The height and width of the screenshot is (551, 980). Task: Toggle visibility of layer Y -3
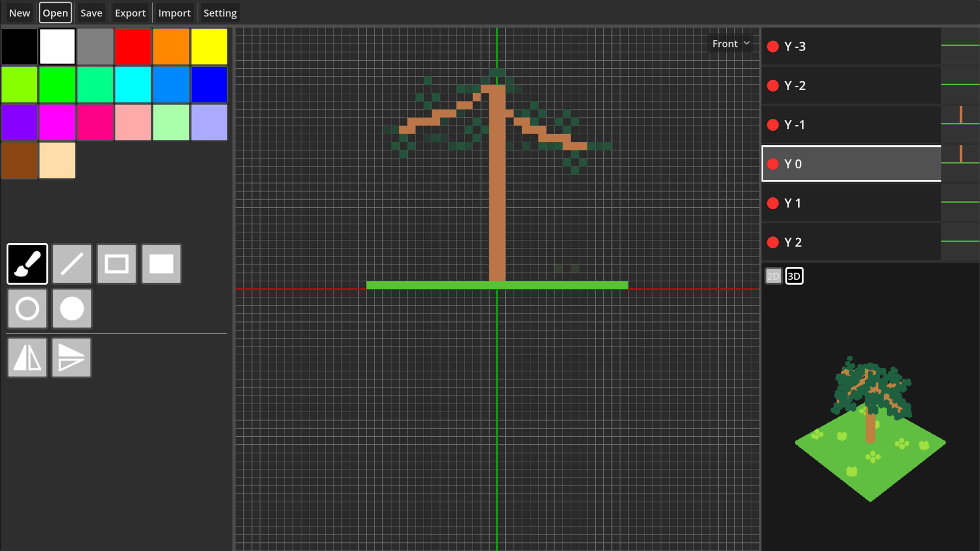[x=772, y=46]
